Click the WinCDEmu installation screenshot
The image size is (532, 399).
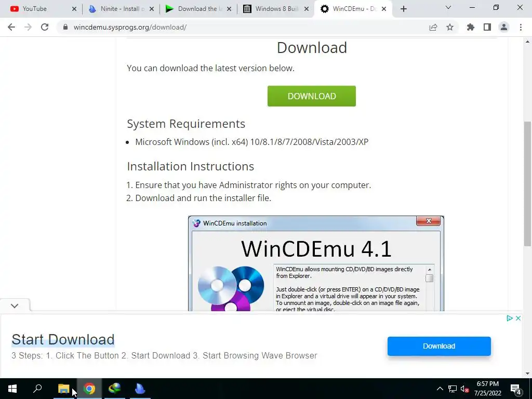tap(316, 263)
